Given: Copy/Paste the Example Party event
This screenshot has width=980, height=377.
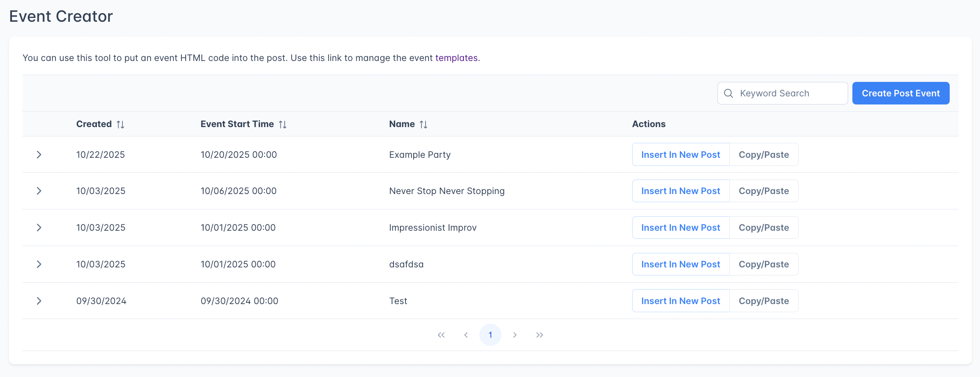Looking at the screenshot, I should [764, 155].
